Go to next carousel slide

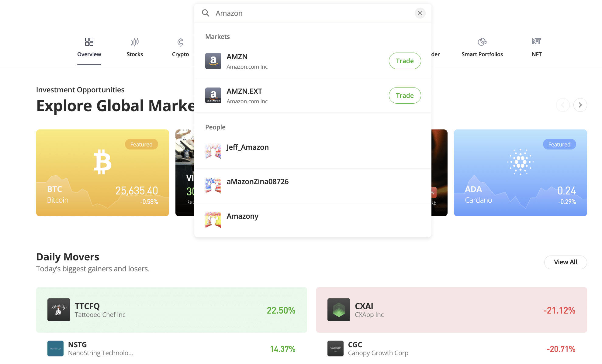pos(580,105)
